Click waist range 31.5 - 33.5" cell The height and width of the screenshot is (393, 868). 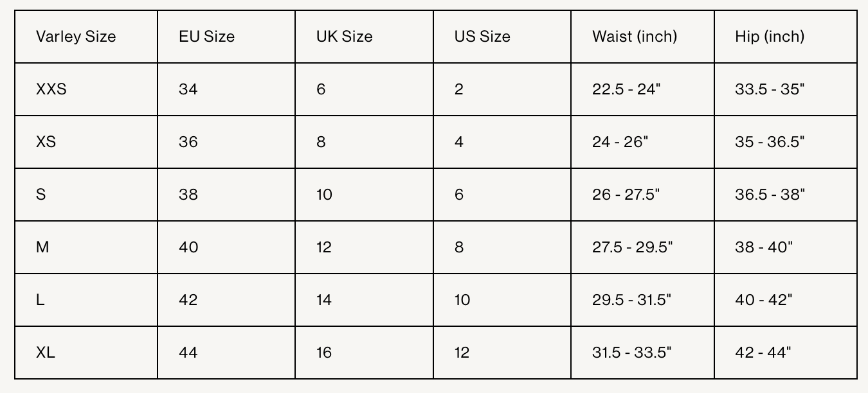click(x=642, y=353)
